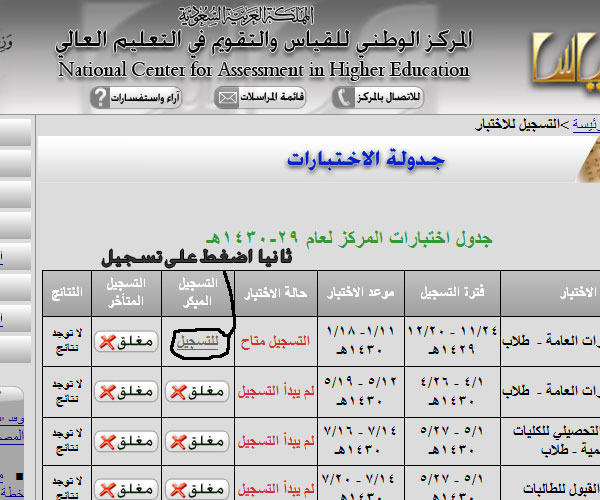Click the التسجيل المتأخر column header
The image size is (600, 500).
pyautogui.click(x=126, y=293)
